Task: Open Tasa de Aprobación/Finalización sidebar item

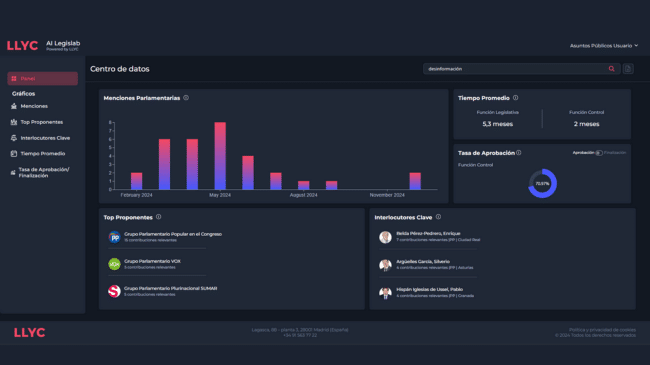Action: pyautogui.click(x=44, y=173)
